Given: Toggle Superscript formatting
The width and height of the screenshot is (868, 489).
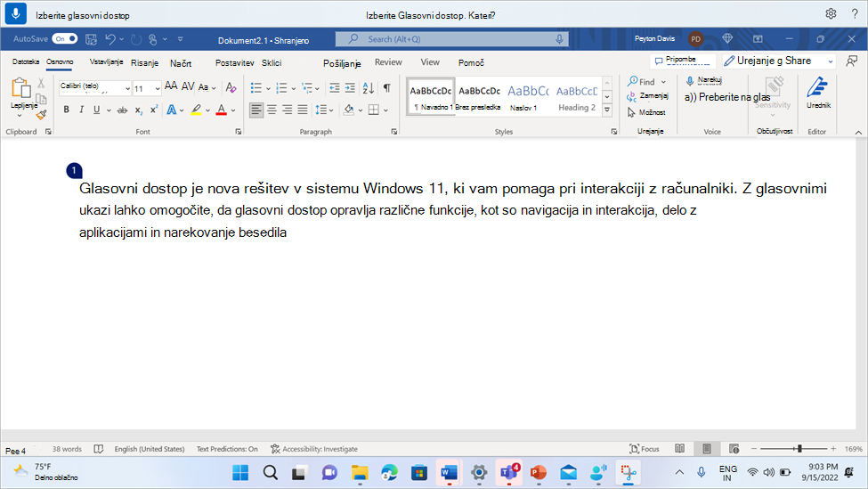Looking at the screenshot, I should point(154,109).
